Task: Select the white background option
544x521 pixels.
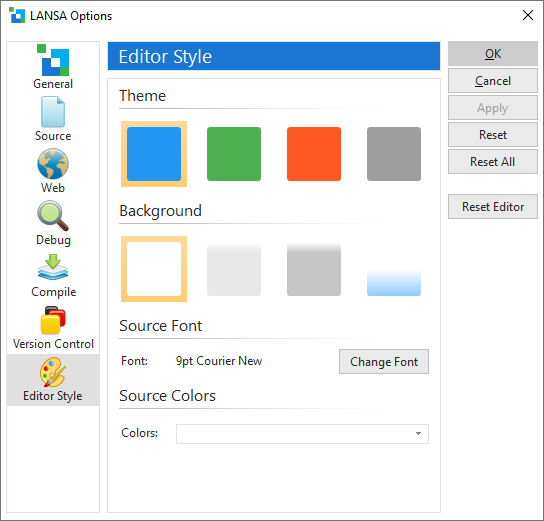Action: (154, 269)
